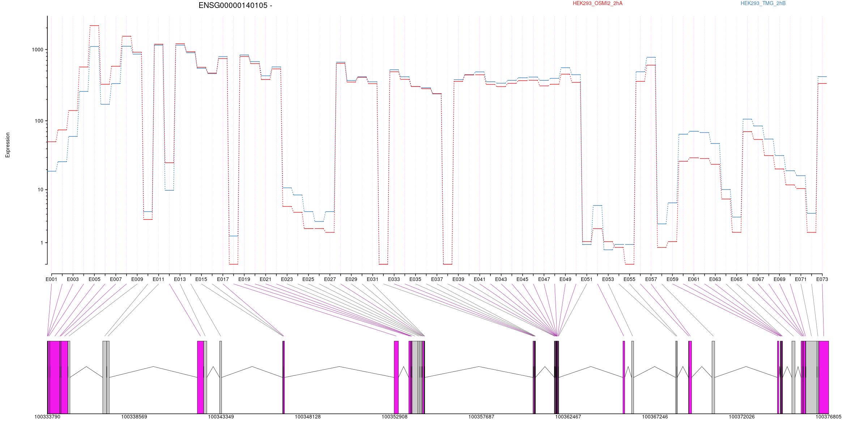Click the wide magenta exon block at gene start
Viewport: 868px width, 434px height.
point(54,377)
